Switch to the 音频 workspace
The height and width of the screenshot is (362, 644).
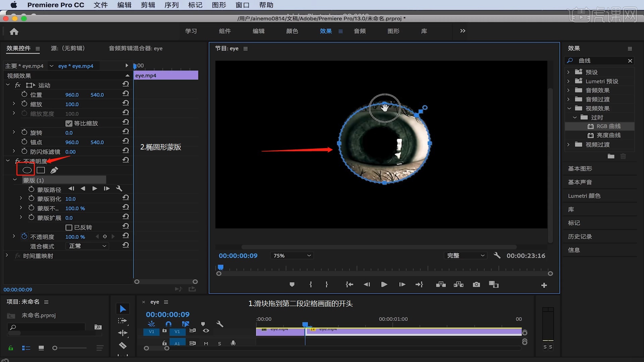pyautogui.click(x=360, y=31)
